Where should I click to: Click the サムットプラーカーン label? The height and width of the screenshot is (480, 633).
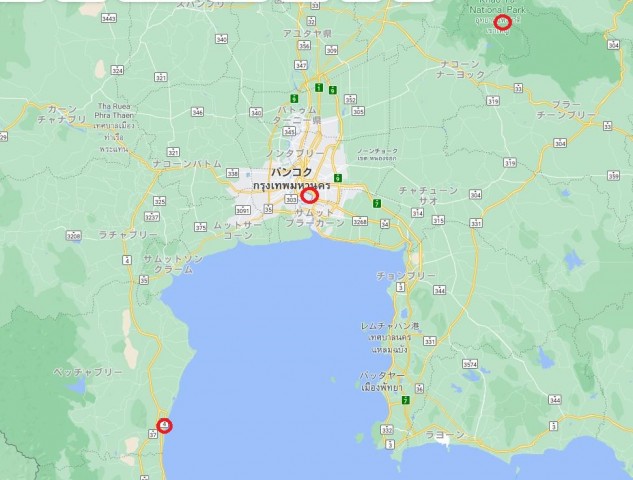click(315, 218)
